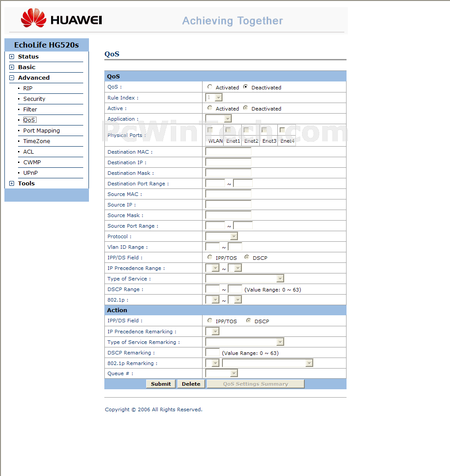Viewport: 450px width, 476px height.
Task: Collapse the Advanced menu section
Action: click(11, 77)
